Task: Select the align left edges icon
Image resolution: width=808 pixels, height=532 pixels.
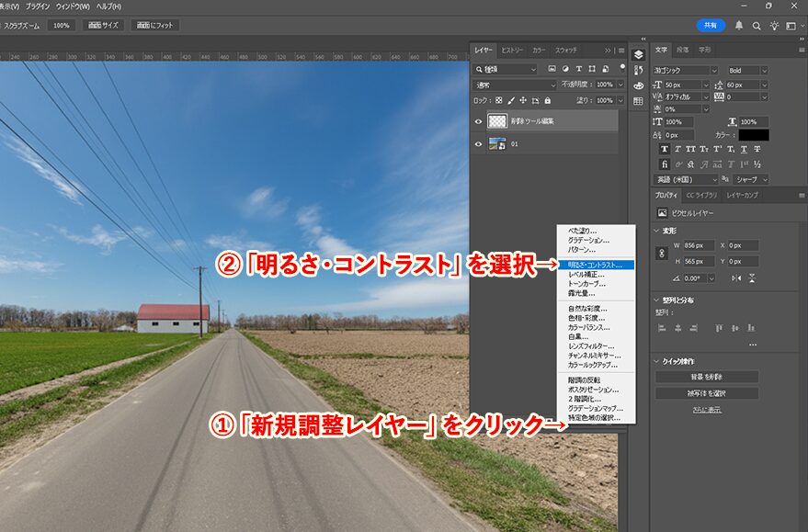Action: click(x=660, y=327)
